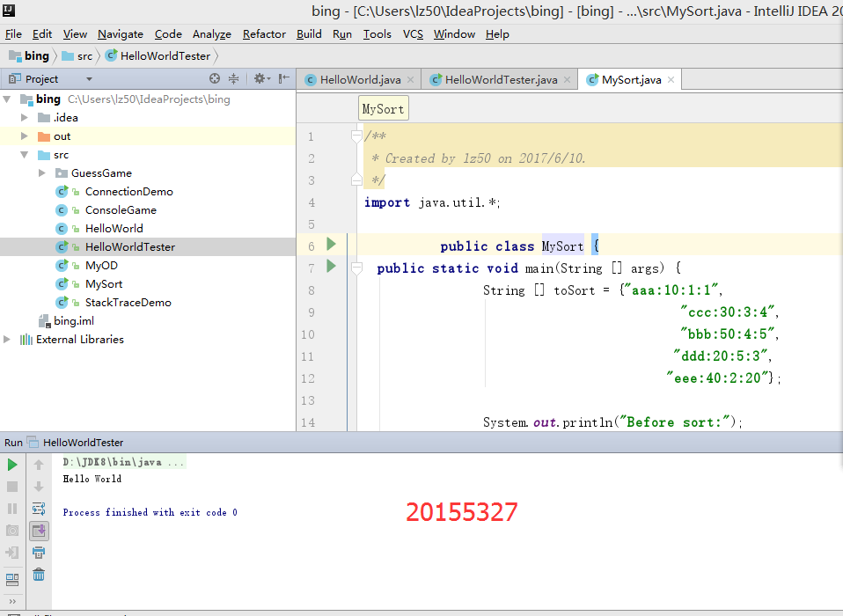Open the VCS menu
The width and height of the screenshot is (843, 616).
413,33
